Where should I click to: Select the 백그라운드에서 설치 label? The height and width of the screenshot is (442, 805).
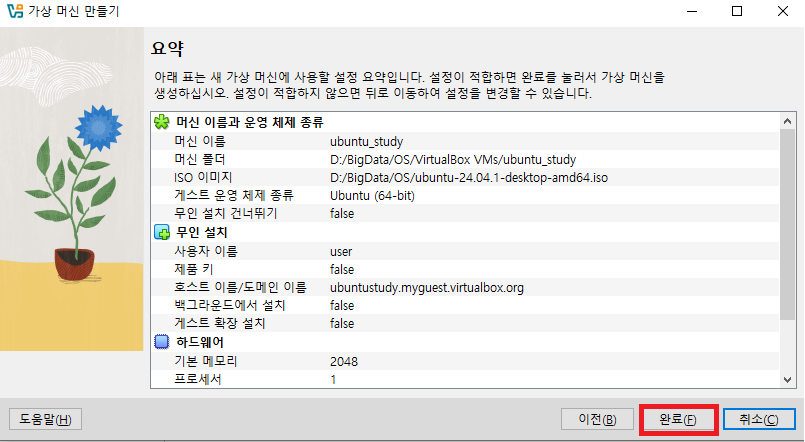tap(229, 305)
